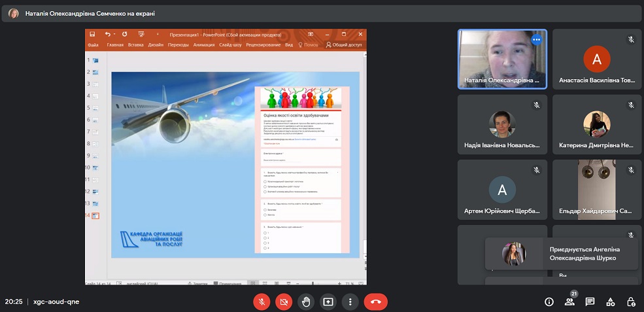Turn on the camera

pyautogui.click(x=284, y=302)
